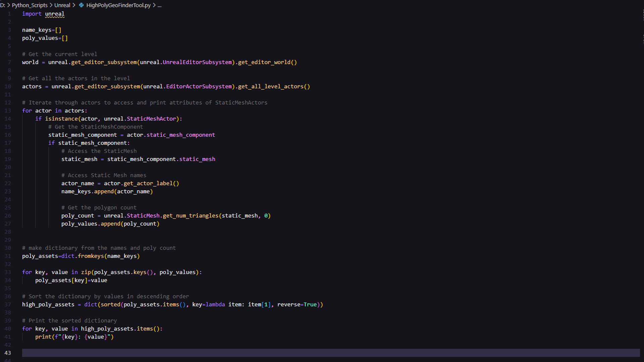This screenshot has height=362, width=644.
Task: Click '# Get the StaticMeshComponent' comment
Action: coord(96,127)
